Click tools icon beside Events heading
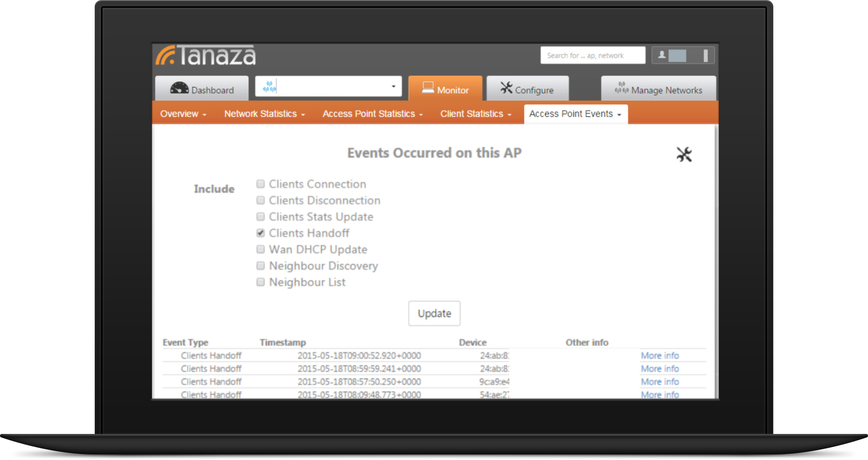This screenshot has width=868, height=460. point(684,154)
